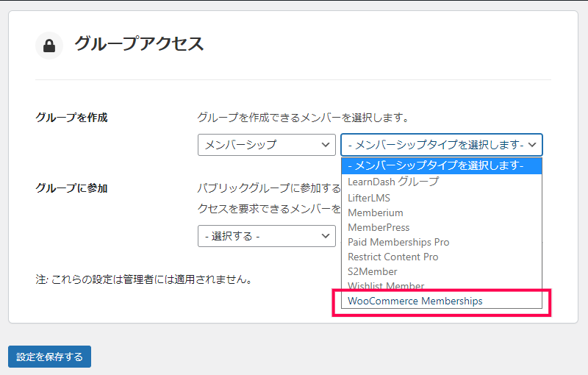Select Memberium in the dropdown list
588x375 pixels.
point(442,213)
